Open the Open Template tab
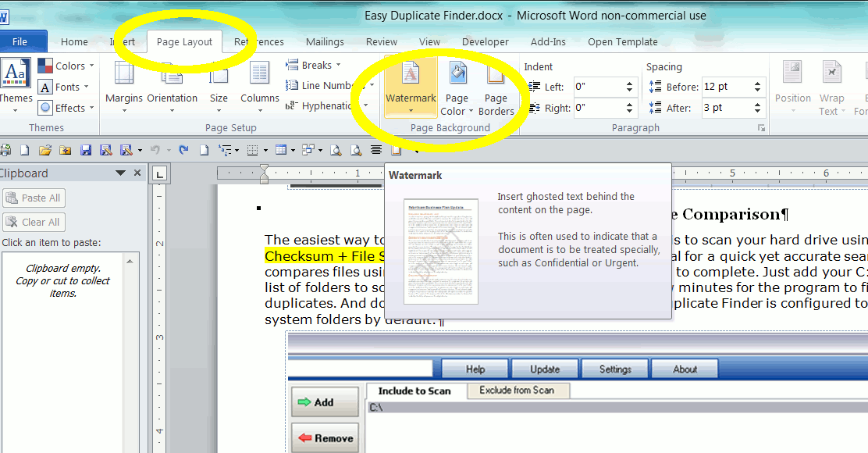The height and width of the screenshot is (453, 868). tap(623, 41)
